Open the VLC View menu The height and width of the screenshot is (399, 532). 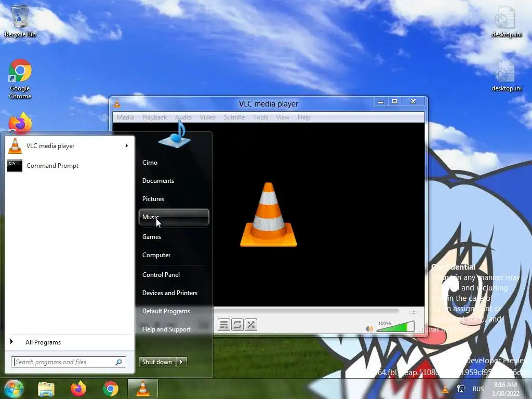coord(283,117)
